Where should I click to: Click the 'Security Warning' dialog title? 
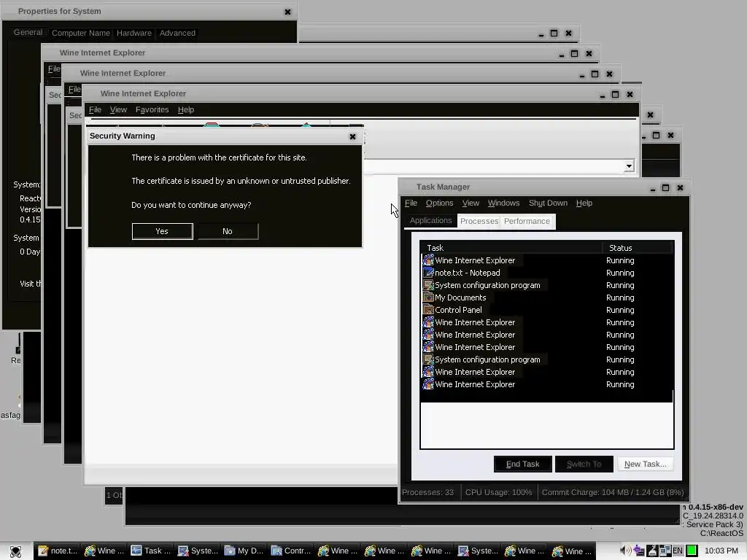coord(122,136)
